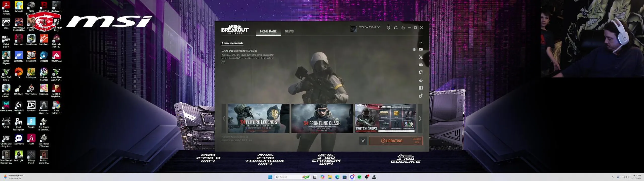Viewport: 644px width, 181px height.
Task: Click the taskbar Search box
Action: (292, 177)
